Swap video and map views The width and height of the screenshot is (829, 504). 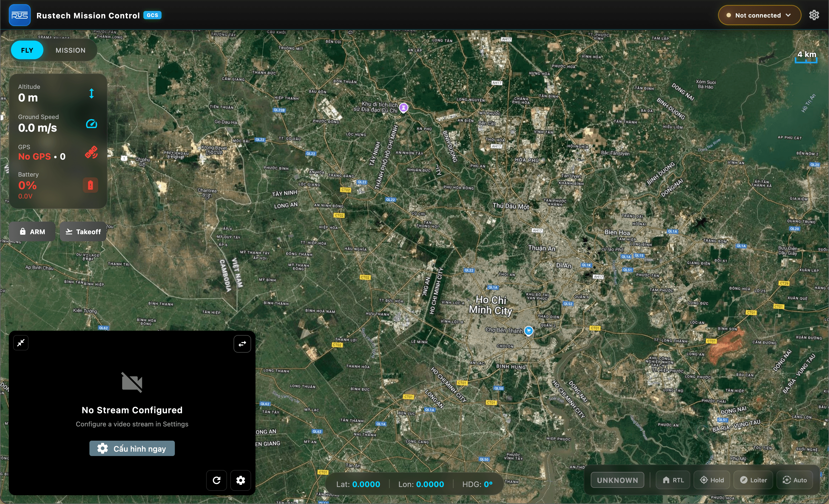[x=242, y=344]
